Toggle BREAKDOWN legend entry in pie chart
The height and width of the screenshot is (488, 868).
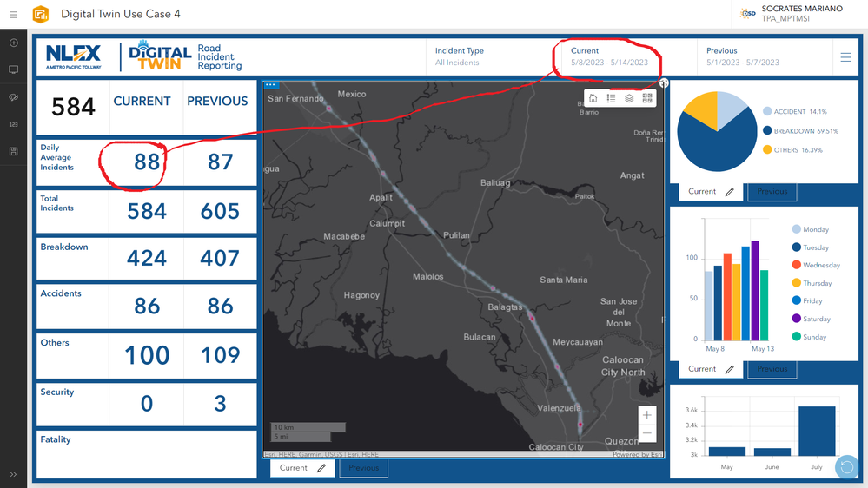800,130
